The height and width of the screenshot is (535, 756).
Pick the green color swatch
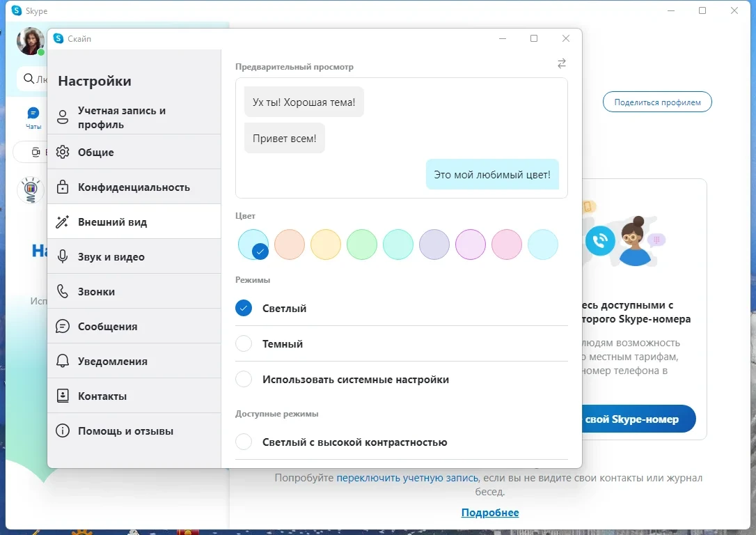point(361,245)
